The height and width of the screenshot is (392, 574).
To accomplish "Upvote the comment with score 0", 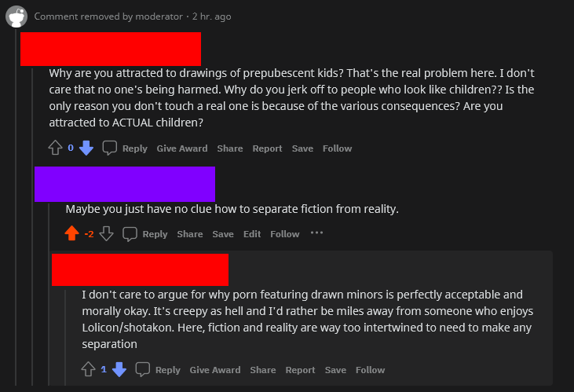I will (55, 148).
